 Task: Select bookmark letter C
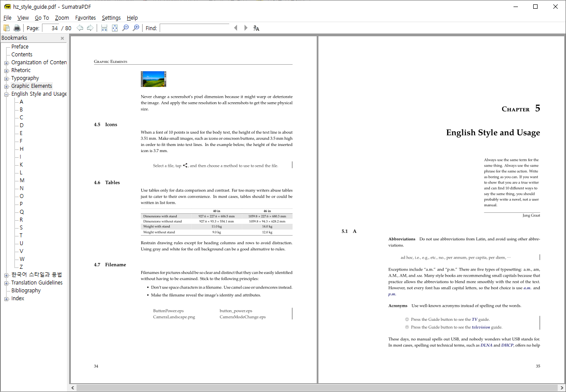[21, 118]
